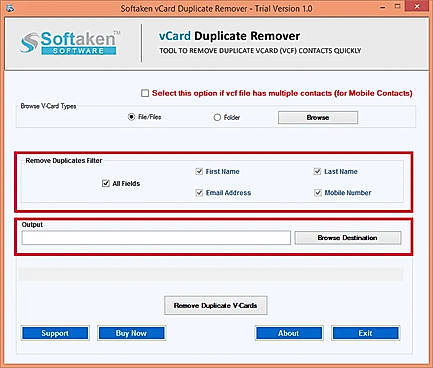Click the Browse button for vCard files
The height and width of the screenshot is (368, 433).
[318, 118]
